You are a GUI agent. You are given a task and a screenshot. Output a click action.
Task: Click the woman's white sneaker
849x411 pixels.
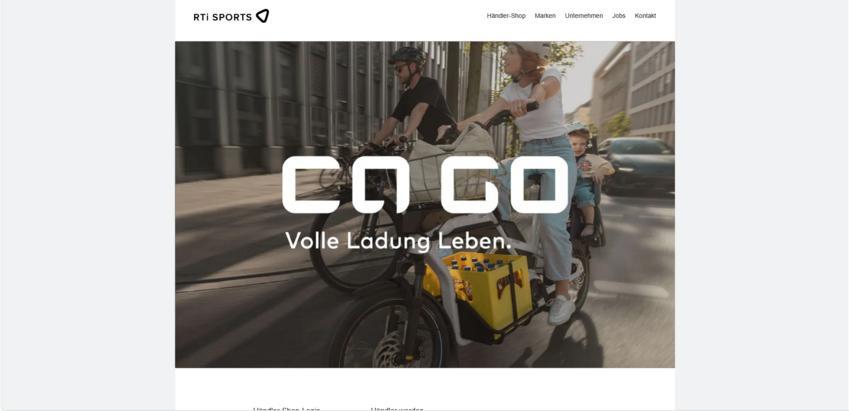(561, 309)
